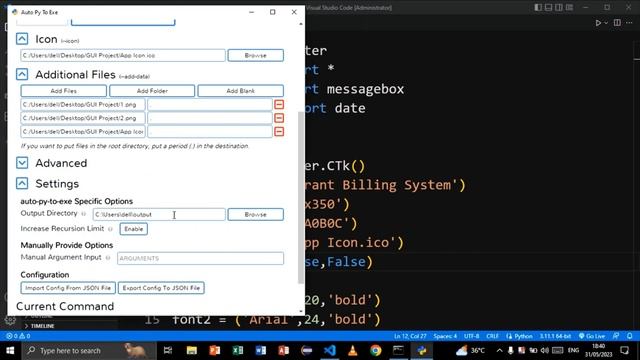Click the Auto Py To Exe scrollbar
The width and height of the screenshot is (640, 360).
[x=301, y=198]
